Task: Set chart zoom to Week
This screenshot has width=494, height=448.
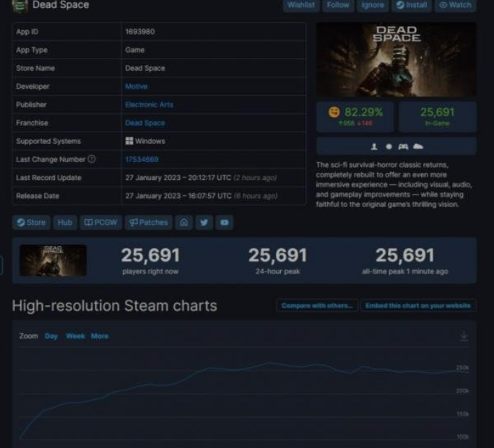Action: coord(75,336)
